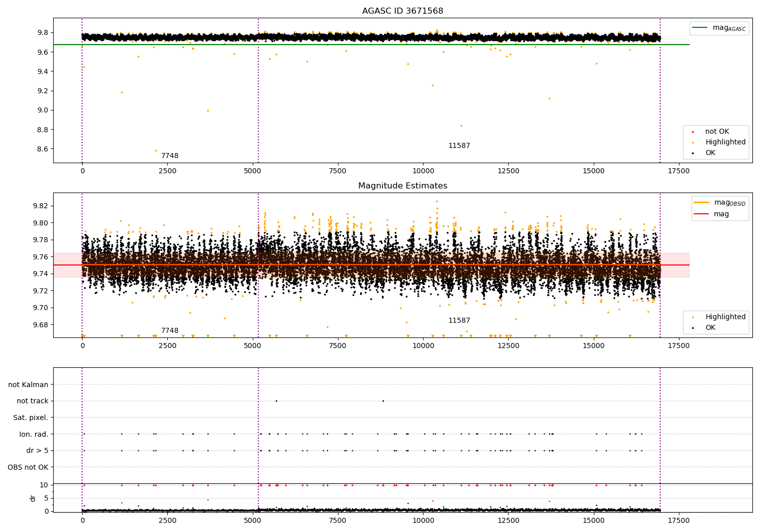This screenshot has height=532, width=760.
Task: Click the 9.82 y-tick on the middle plot
Action: point(41,206)
